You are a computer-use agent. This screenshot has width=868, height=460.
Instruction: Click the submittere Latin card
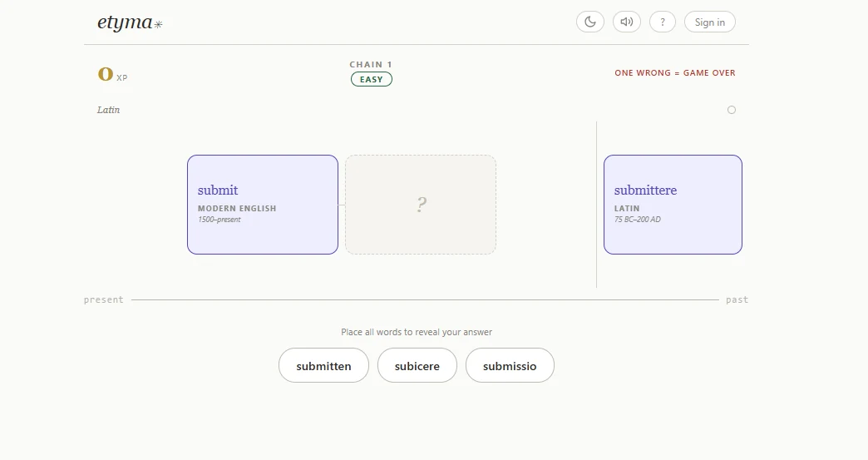pyautogui.click(x=673, y=205)
